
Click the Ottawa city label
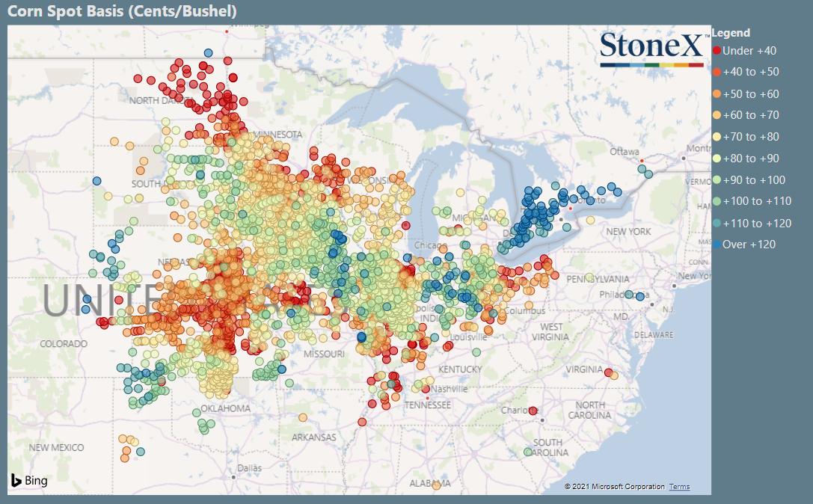point(625,152)
